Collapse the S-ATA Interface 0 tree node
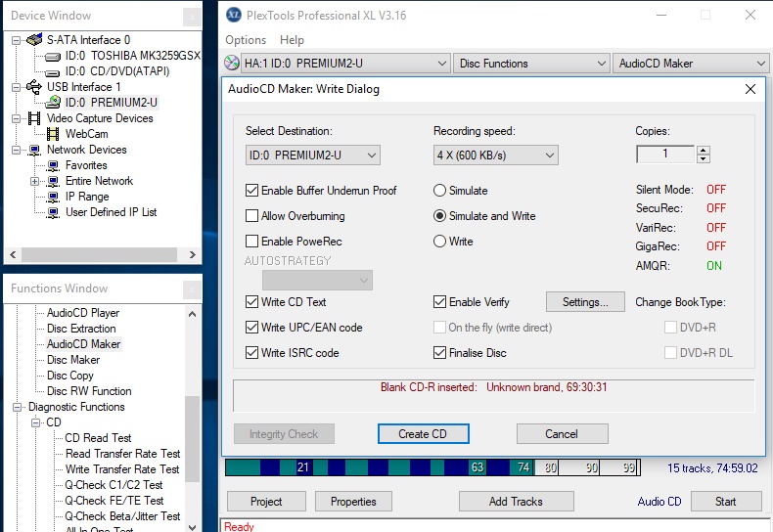Image resolution: width=773 pixels, height=532 pixels. point(17,40)
